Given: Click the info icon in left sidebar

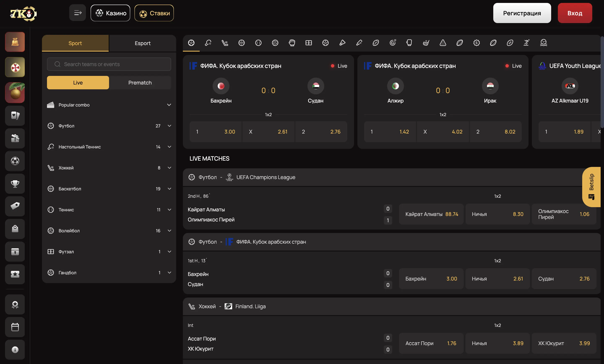Looking at the screenshot, I should (15, 350).
